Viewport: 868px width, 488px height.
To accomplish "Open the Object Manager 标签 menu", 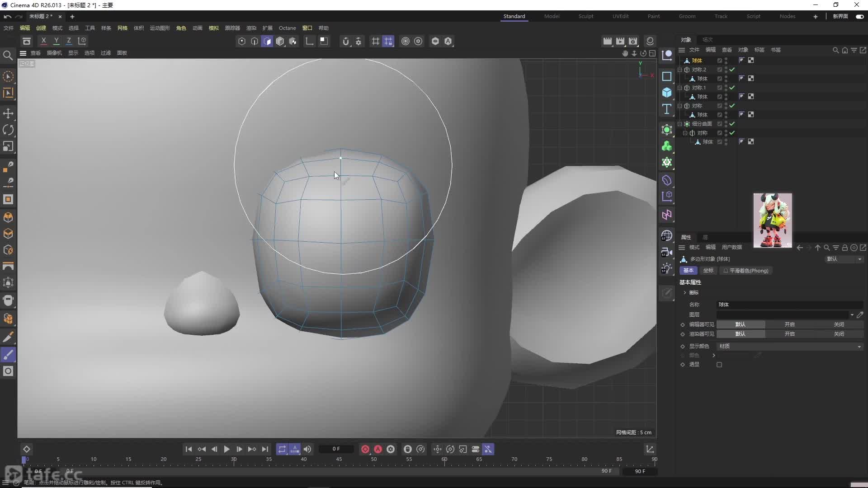I will click(759, 50).
